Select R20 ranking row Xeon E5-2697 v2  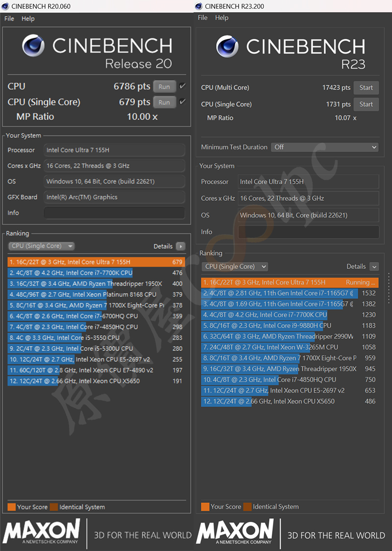click(96, 359)
